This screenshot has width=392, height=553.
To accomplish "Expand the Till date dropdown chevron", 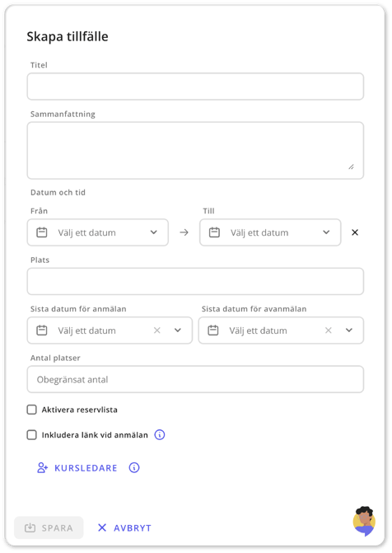I will pyautogui.click(x=326, y=232).
